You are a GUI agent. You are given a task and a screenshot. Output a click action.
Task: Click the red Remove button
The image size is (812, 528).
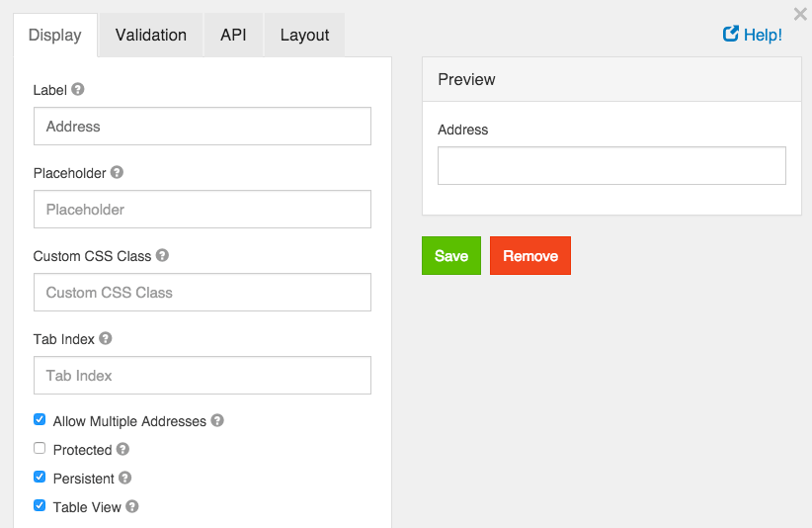click(x=530, y=256)
